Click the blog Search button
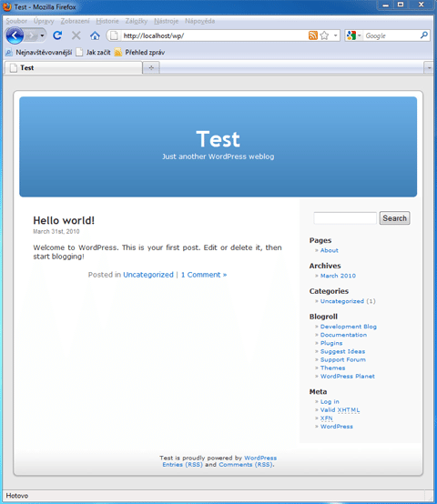 click(x=394, y=218)
